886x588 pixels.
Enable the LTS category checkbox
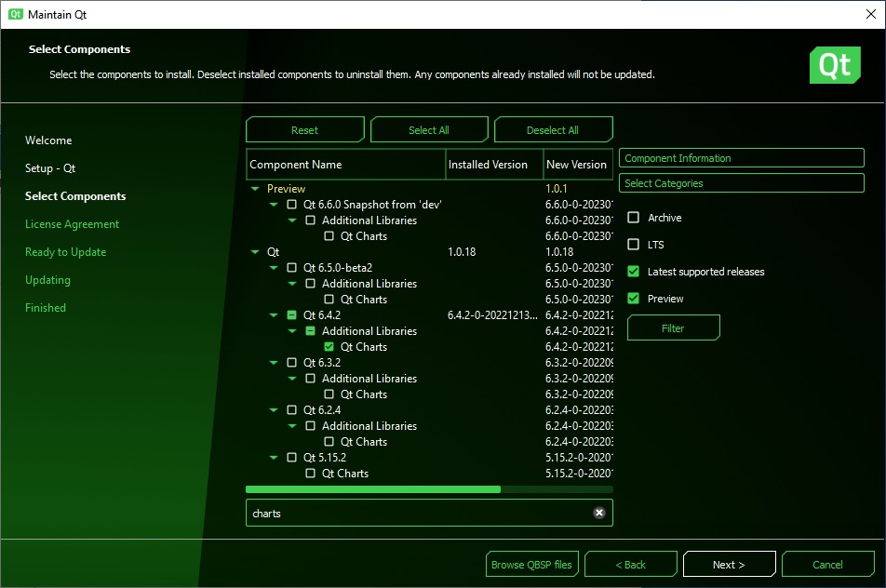[x=634, y=244]
